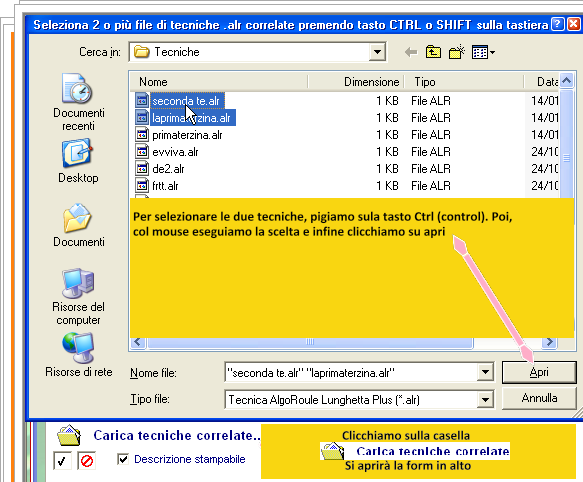The height and width of the screenshot is (482, 583).
Task: Click the Carica tecniche correlate folder icon
Action: [x=69, y=436]
